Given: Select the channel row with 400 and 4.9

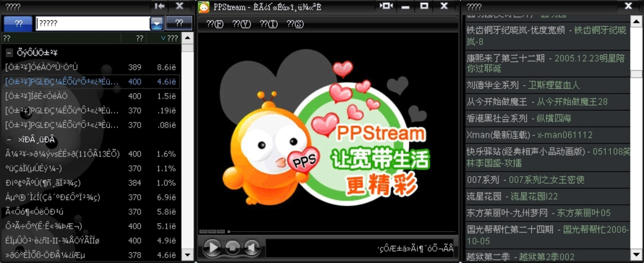Looking at the screenshot, I should 91,241.
